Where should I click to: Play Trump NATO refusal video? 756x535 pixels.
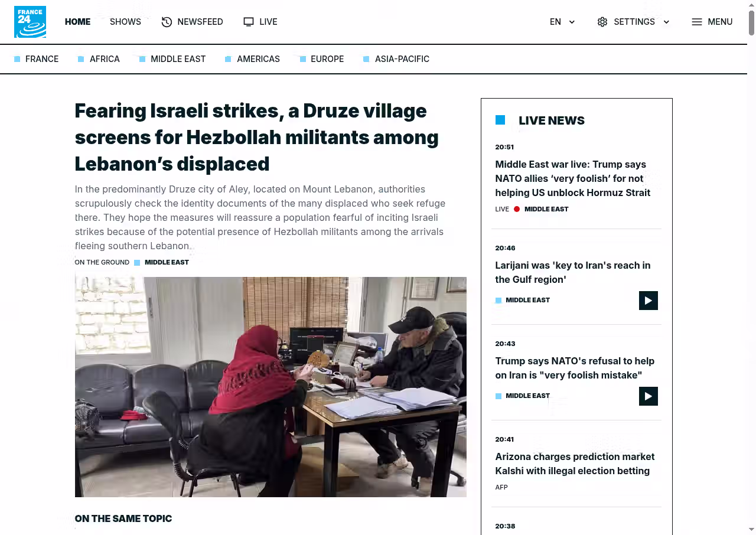(649, 396)
